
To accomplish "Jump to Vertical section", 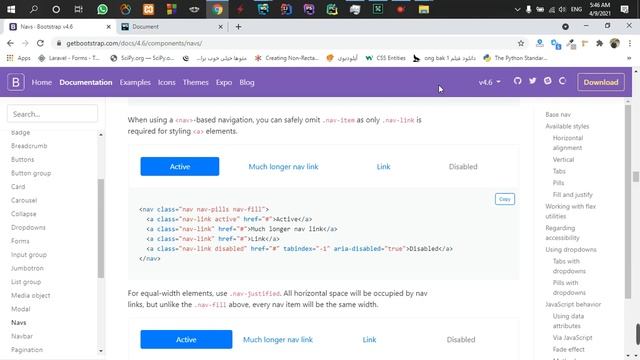I will (563, 160).
